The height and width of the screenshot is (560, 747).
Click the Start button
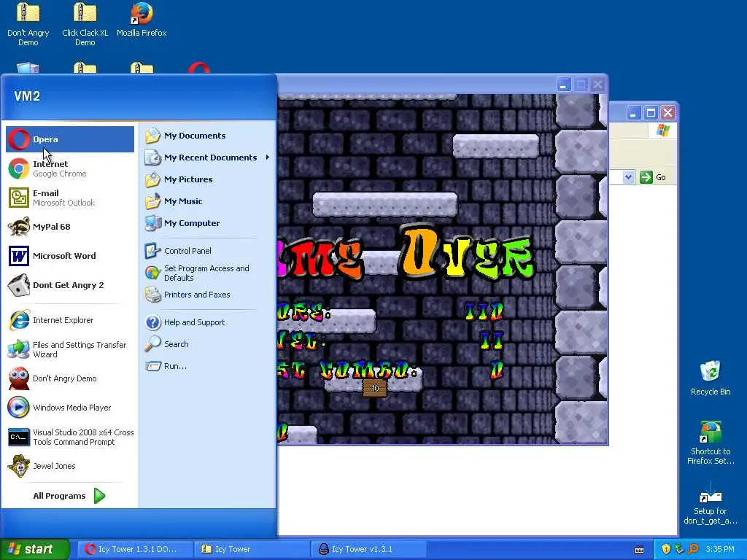pyautogui.click(x=34, y=549)
